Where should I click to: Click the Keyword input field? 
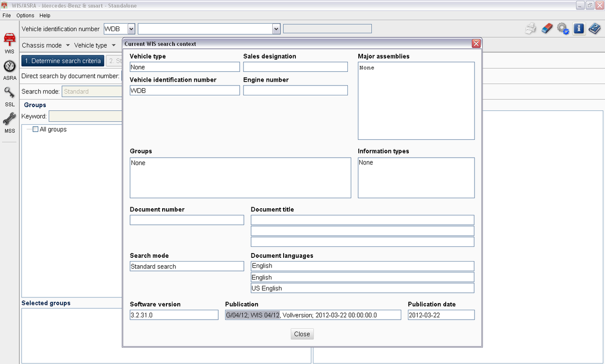(x=85, y=116)
